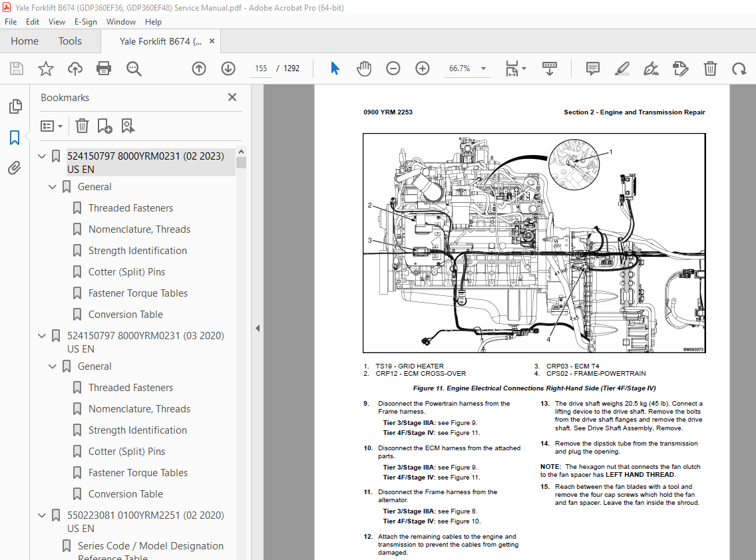Zoom in with plus button
Screen dimensions: 756x560
[x=423, y=69]
